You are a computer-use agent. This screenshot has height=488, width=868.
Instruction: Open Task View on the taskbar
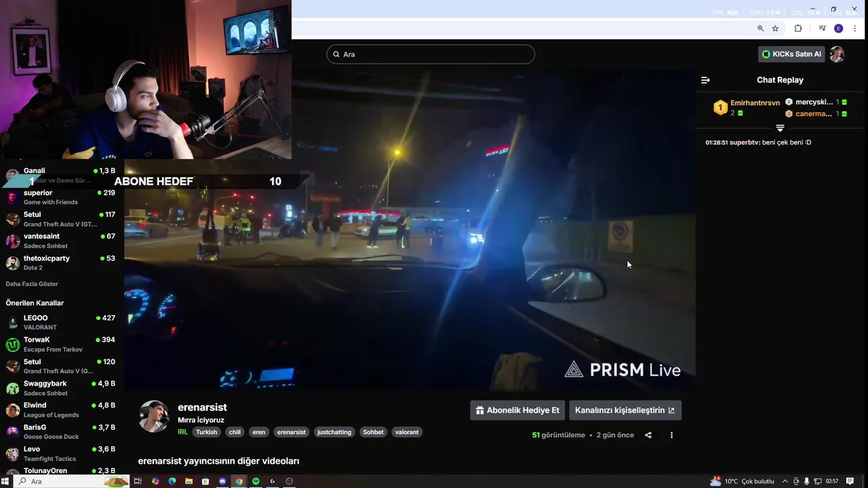(137, 481)
